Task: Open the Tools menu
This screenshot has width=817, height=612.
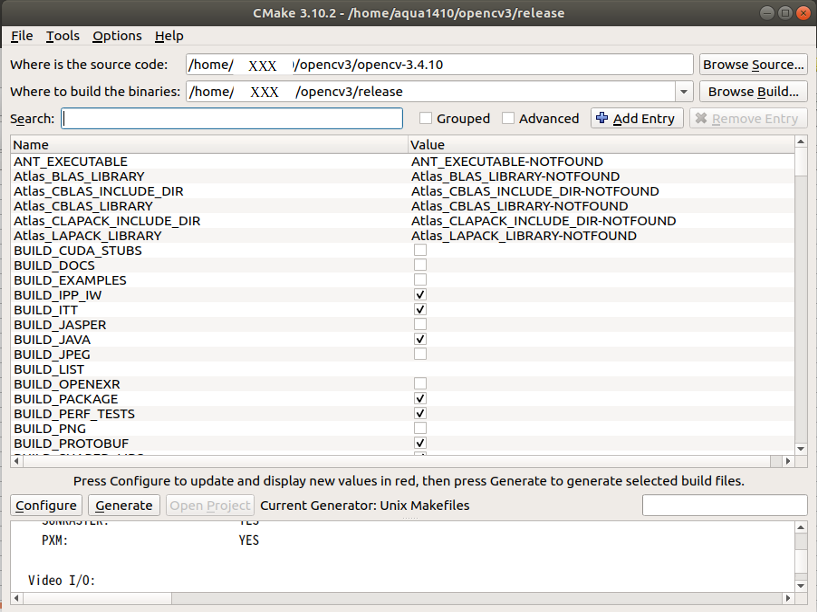Action: (63, 36)
